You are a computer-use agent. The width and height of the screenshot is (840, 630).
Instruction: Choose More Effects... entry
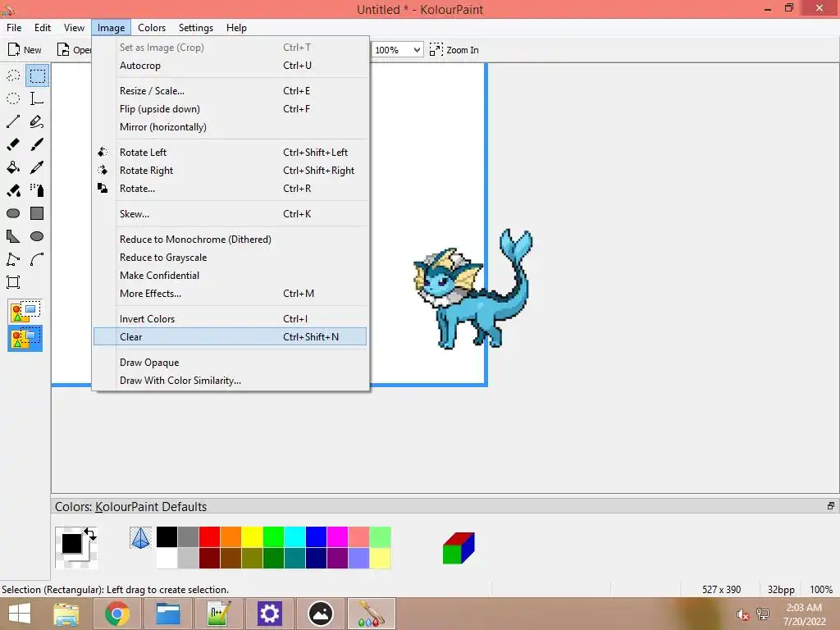tap(230, 294)
